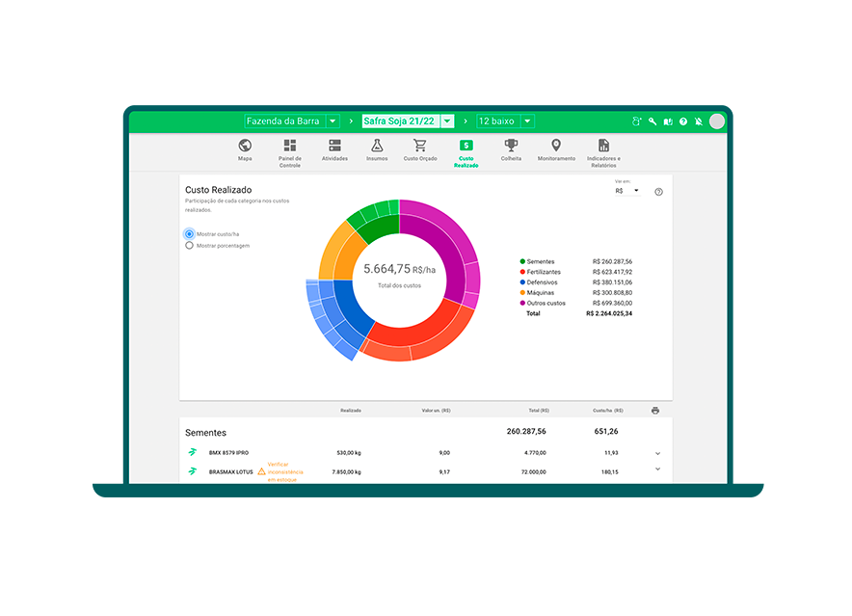Open Painel de Controle dashboard icon
The image size is (852, 616).
pos(290,146)
